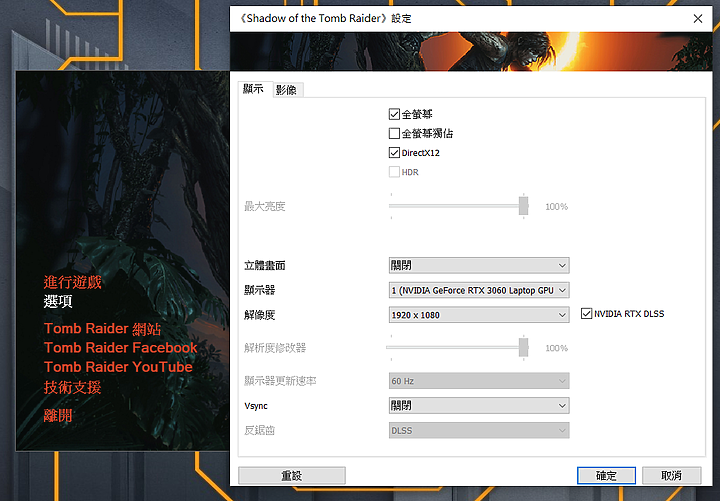
Task: Click the 解析度修改器 slider handle
Action: click(523, 347)
